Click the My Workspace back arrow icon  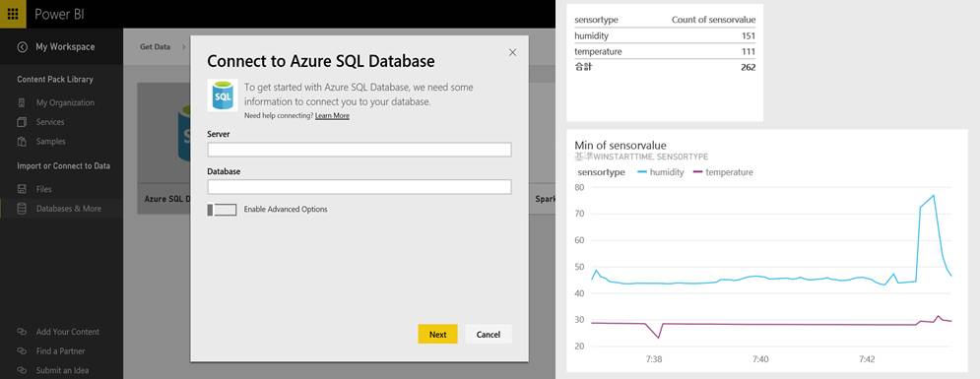coord(23,47)
